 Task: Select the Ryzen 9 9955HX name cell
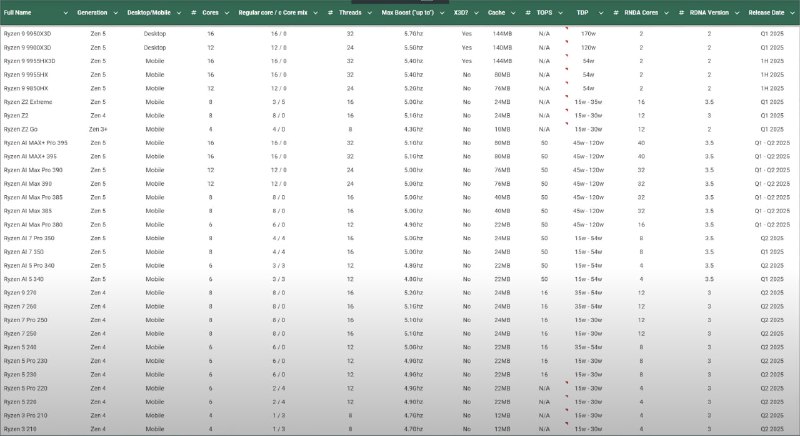[x=26, y=75]
